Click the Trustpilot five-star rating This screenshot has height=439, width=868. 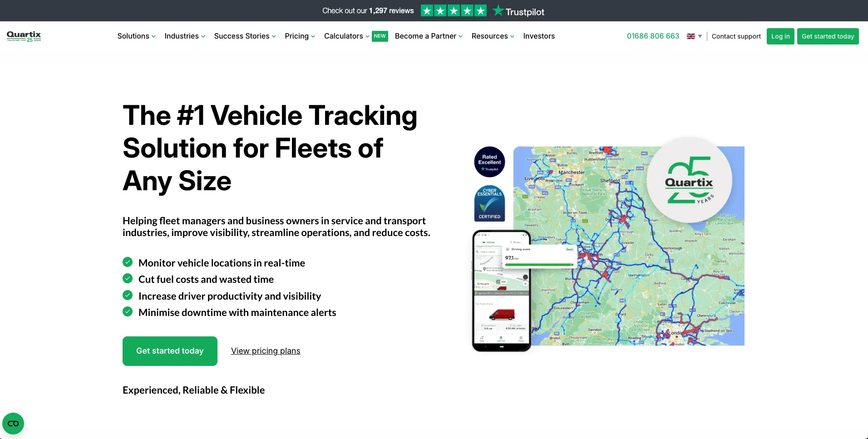[x=454, y=10]
